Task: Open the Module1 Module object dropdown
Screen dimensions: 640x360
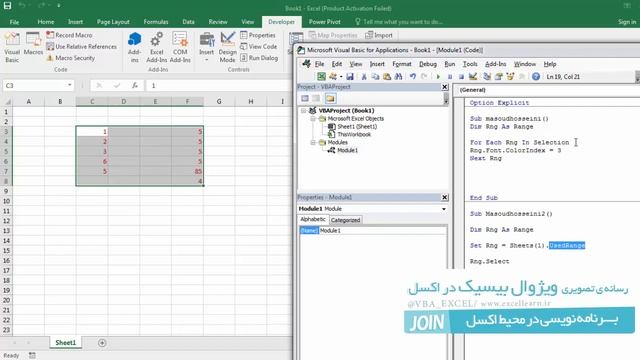Action: (x=444, y=209)
